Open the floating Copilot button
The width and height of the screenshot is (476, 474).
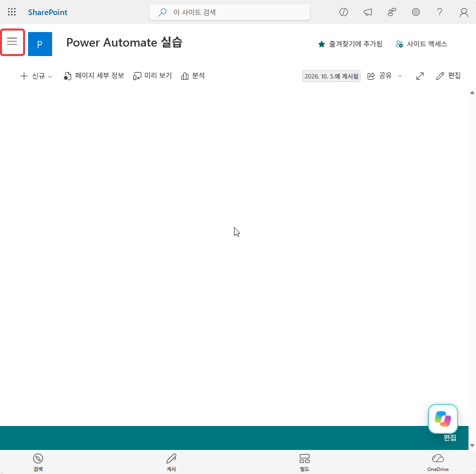(x=442, y=419)
